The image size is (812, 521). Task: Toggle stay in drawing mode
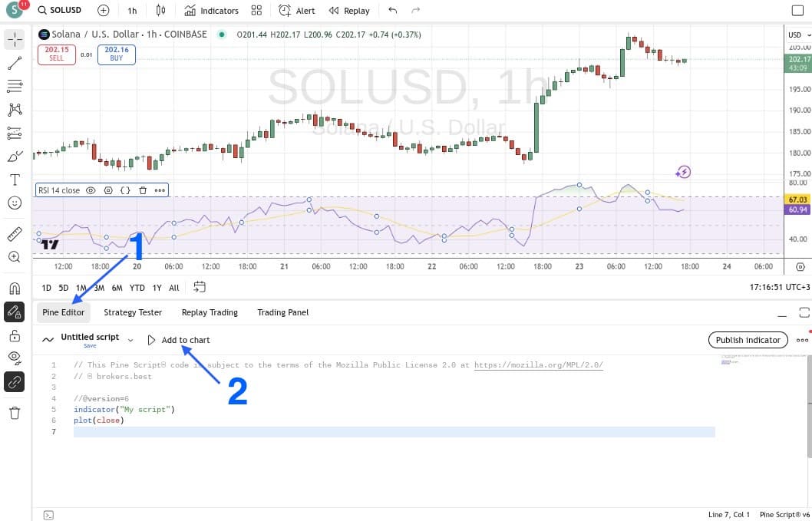click(x=15, y=312)
